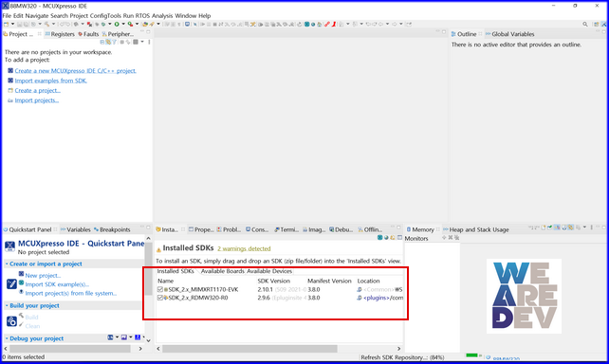609x364 pixels.
Task: Open the build hammer dropdown arrow
Action: point(54,24)
